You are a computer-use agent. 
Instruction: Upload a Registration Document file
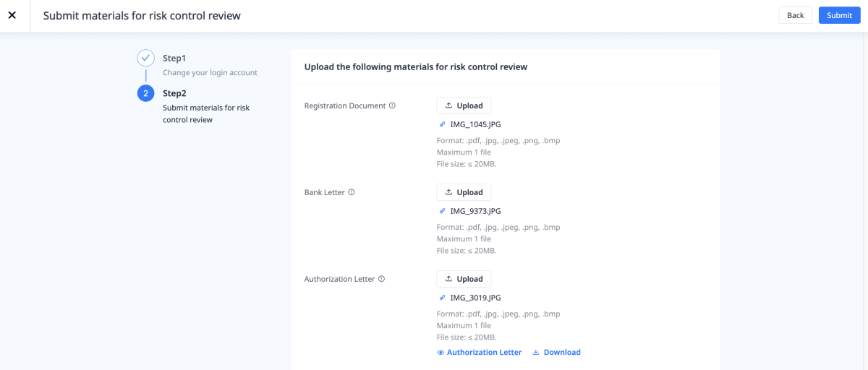click(x=464, y=106)
